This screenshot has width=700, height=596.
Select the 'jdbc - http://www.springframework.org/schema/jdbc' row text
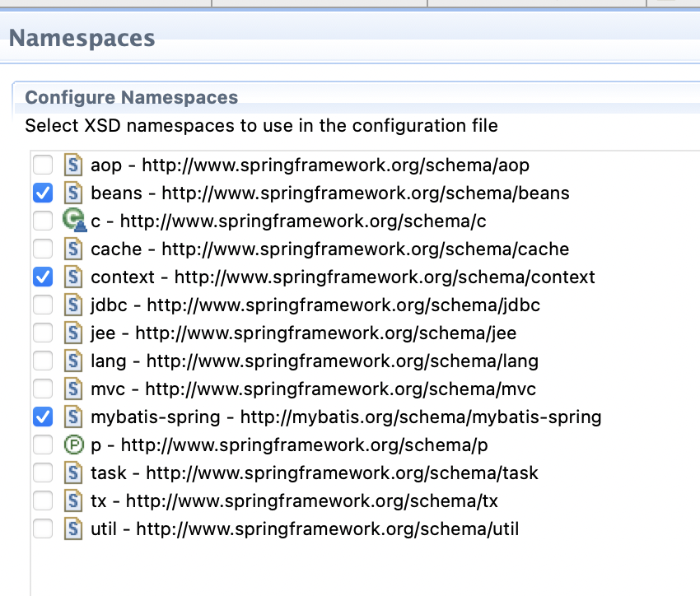[315, 306]
